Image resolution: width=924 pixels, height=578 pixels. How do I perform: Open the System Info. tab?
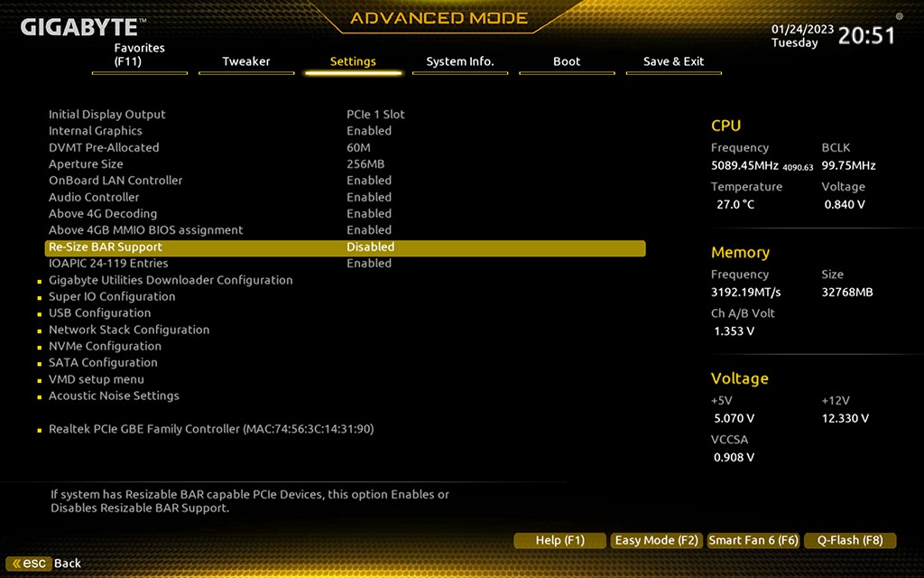pos(460,61)
